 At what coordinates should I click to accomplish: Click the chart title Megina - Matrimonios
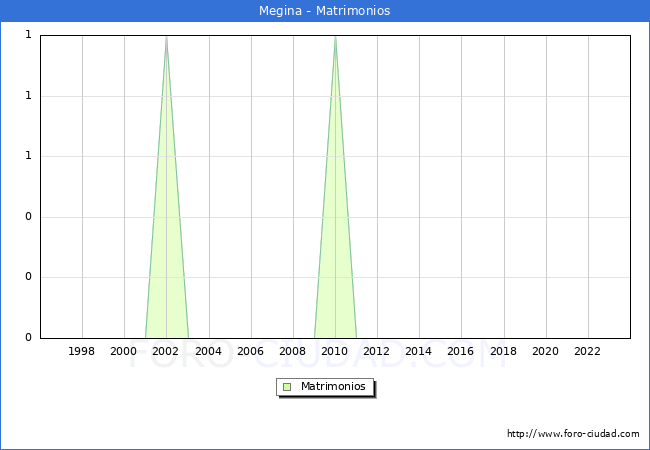[x=325, y=11]
